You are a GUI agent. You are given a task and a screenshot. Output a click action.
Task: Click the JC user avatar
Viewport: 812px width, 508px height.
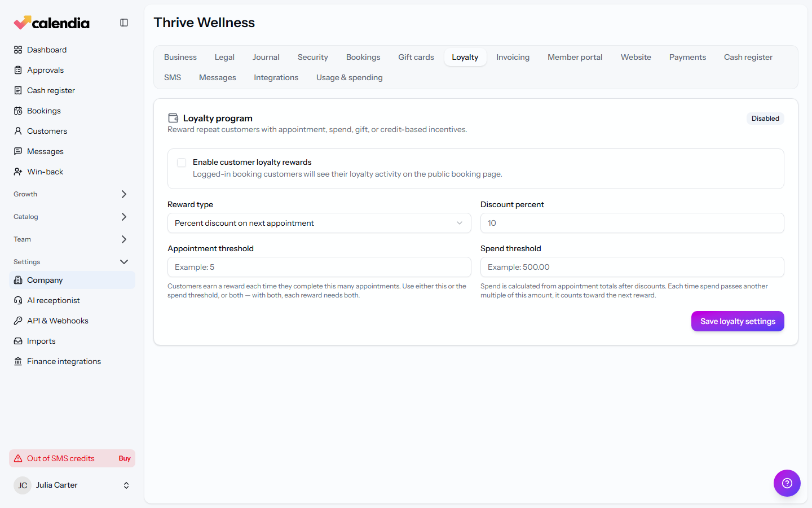[x=23, y=485]
